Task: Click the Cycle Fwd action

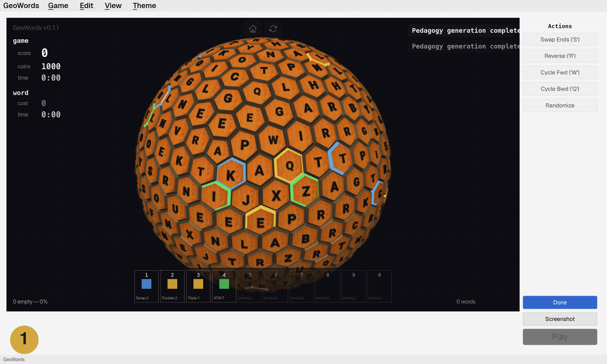Action: [x=560, y=72]
